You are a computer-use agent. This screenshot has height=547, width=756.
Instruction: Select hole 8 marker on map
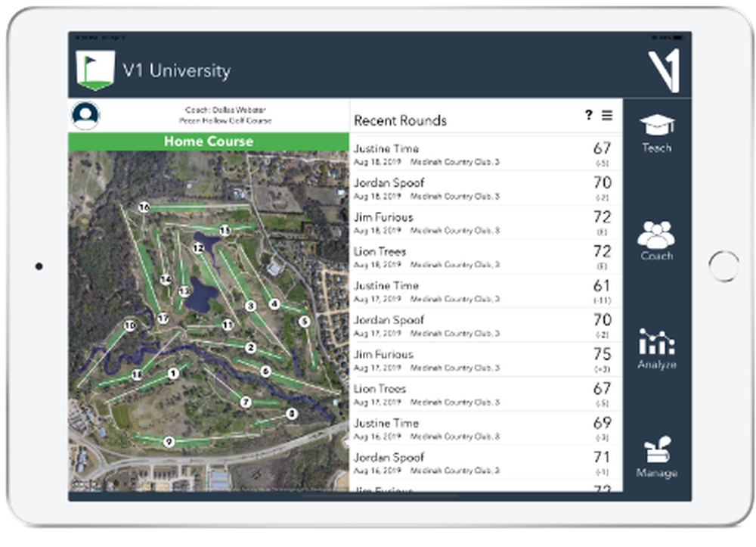(x=292, y=413)
